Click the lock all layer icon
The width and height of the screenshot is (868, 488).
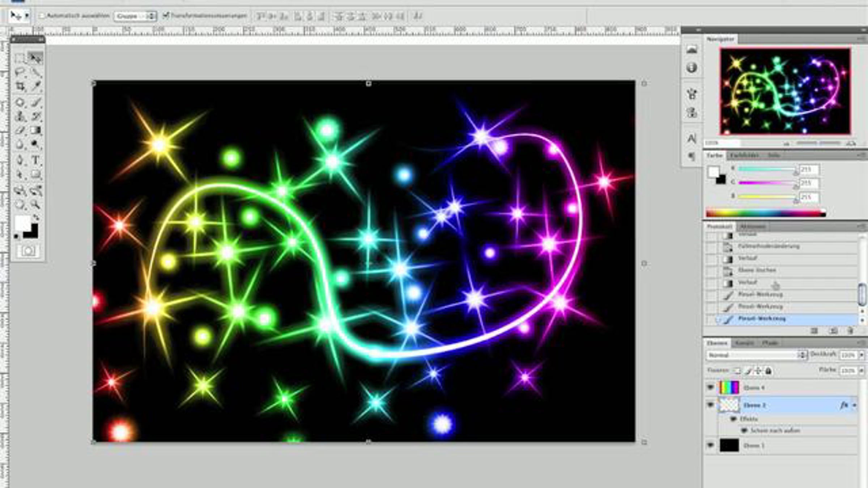(x=769, y=371)
